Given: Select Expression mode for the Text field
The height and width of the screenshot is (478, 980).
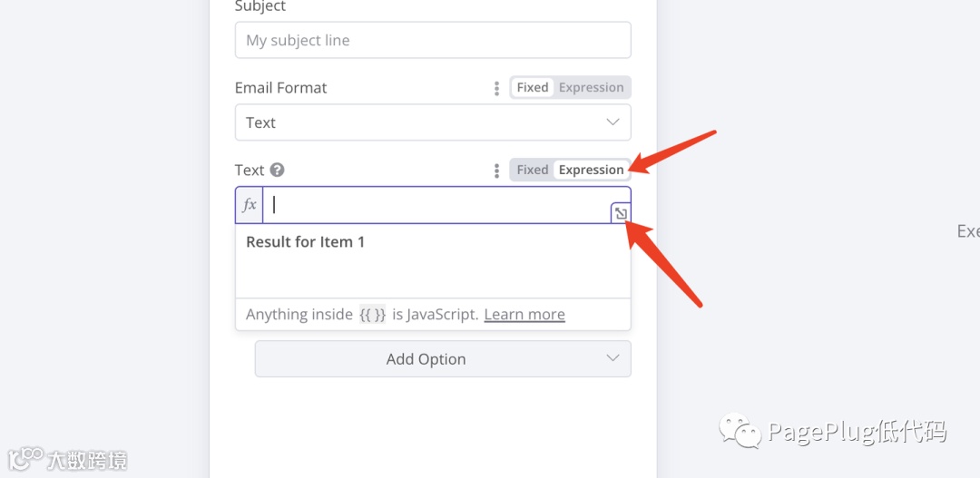Looking at the screenshot, I should click(x=591, y=170).
